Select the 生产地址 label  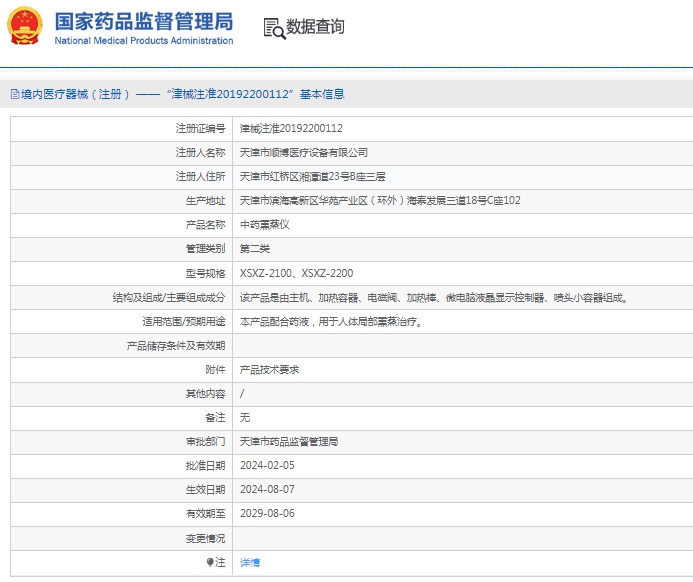[x=206, y=201]
